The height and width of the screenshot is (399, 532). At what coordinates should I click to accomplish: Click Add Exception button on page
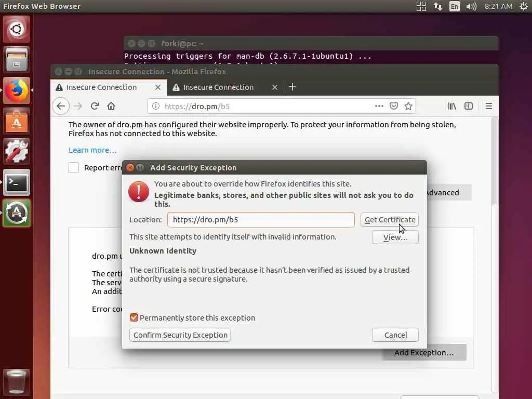424,353
